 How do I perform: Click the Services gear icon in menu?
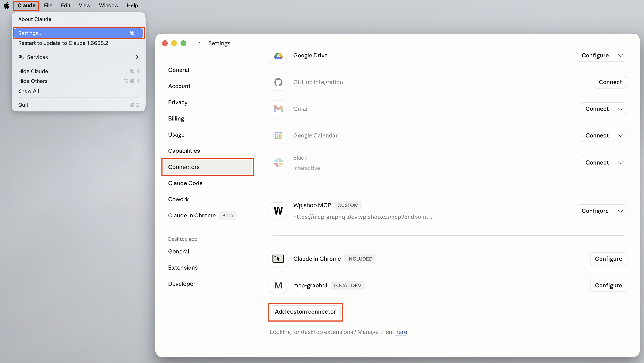[x=21, y=57]
